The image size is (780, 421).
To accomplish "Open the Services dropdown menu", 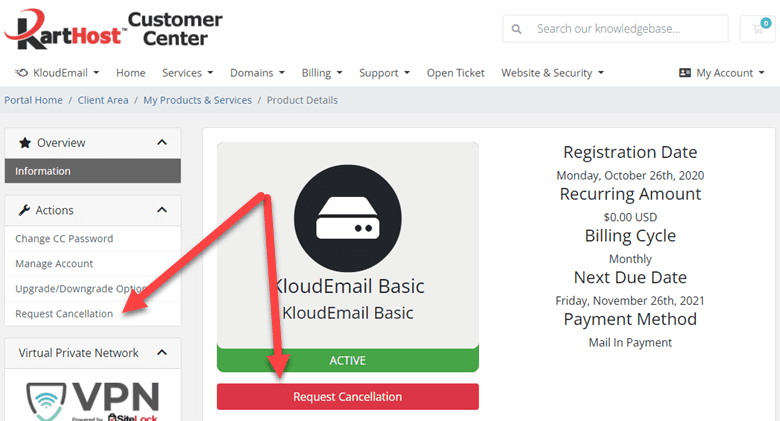I will [188, 73].
